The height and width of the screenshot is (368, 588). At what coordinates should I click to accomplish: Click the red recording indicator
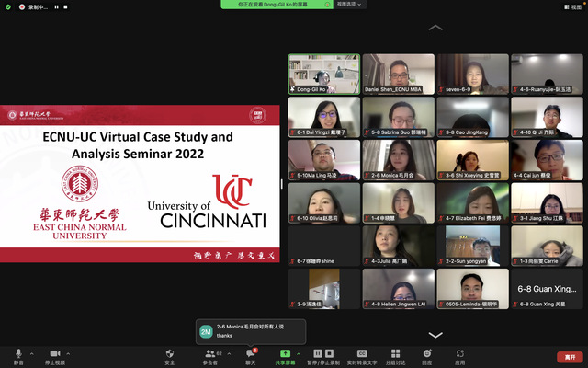click(x=22, y=6)
